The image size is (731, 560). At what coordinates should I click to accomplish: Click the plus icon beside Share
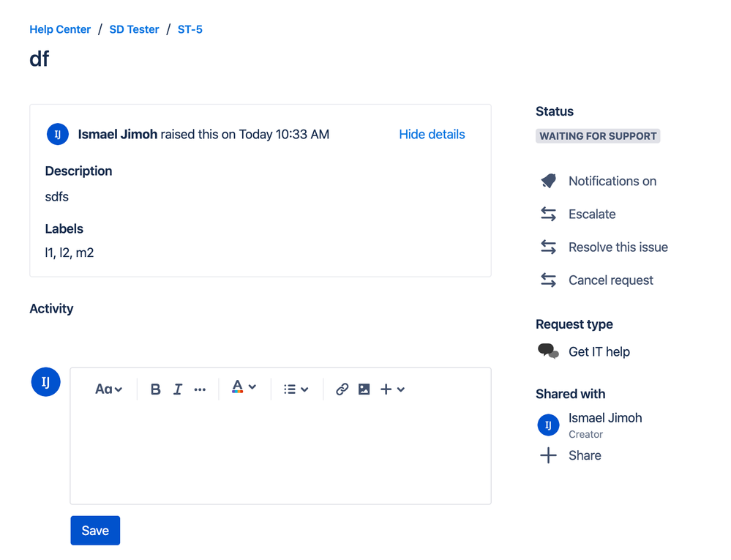[548, 455]
